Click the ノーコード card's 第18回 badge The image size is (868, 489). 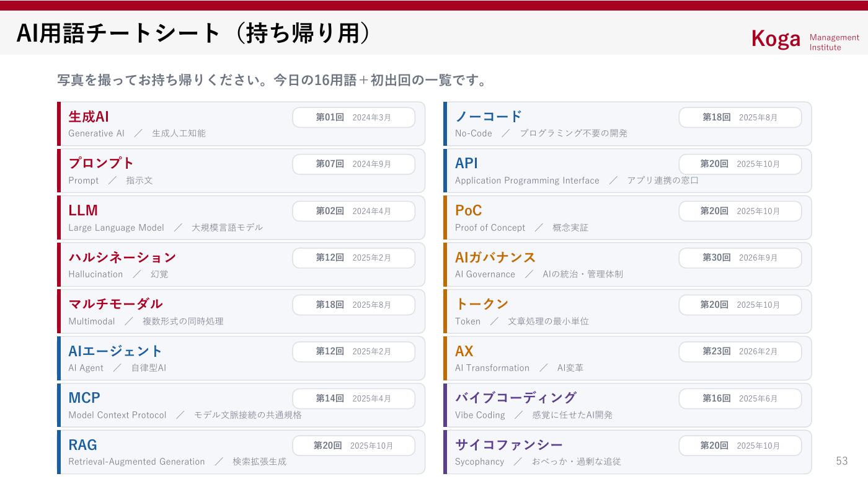(740, 117)
